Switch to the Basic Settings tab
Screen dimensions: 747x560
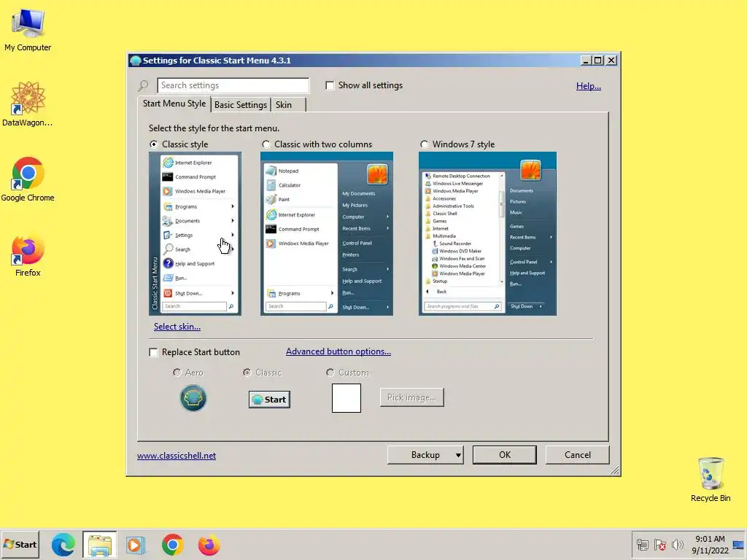[241, 105]
